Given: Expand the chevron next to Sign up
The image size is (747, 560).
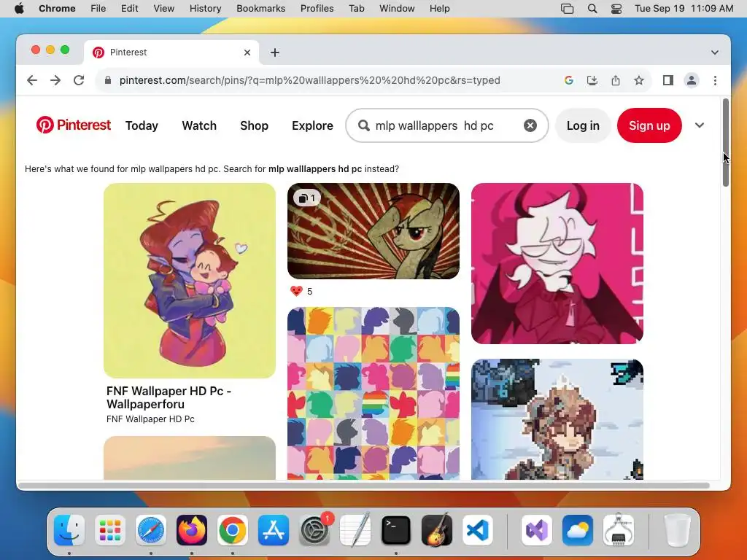Looking at the screenshot, I should (x=700, y=125).
